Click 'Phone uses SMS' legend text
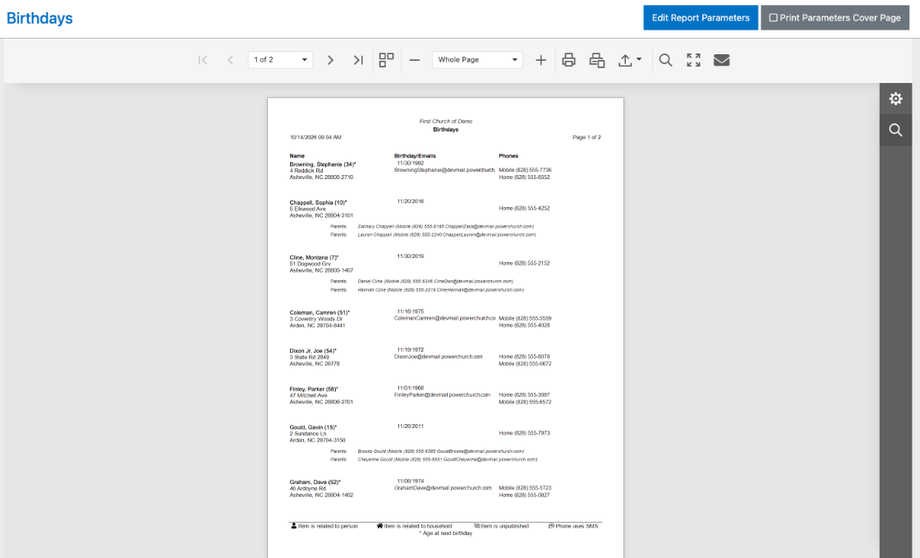Screen dimensions: 920x558 pyautogui.click(x=577, y=526)
